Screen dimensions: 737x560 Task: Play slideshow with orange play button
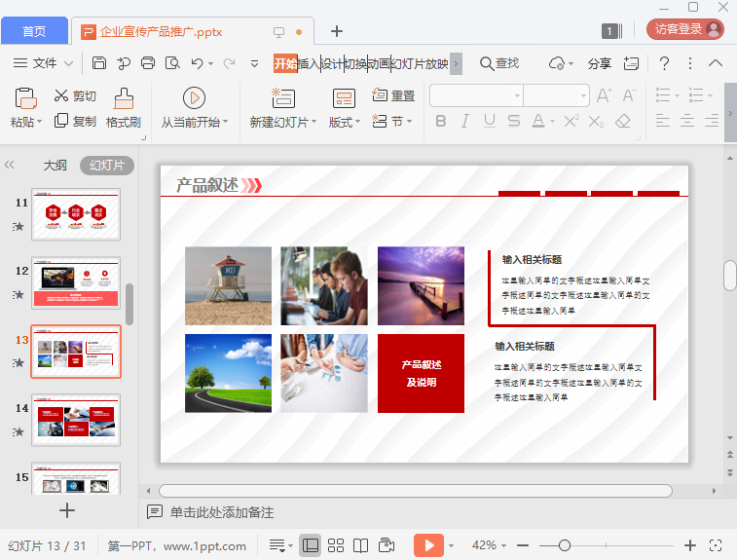pos(428,545)
